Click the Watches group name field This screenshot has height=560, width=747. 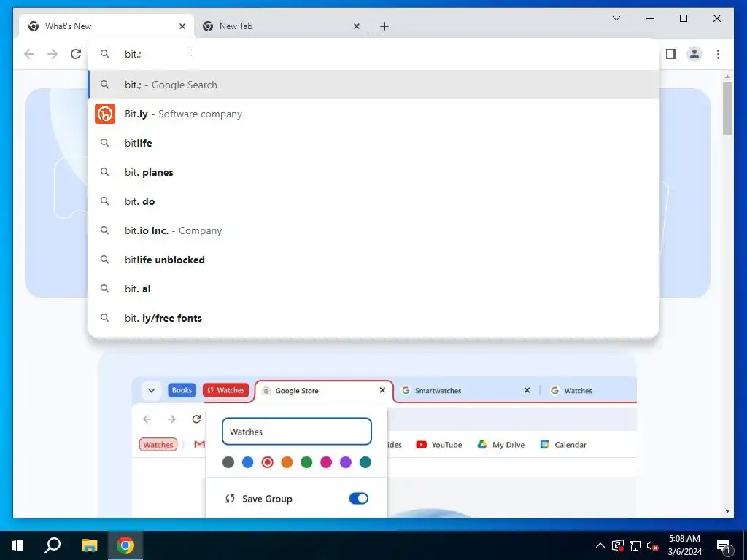pyautogui.click(x=297, y=432)
